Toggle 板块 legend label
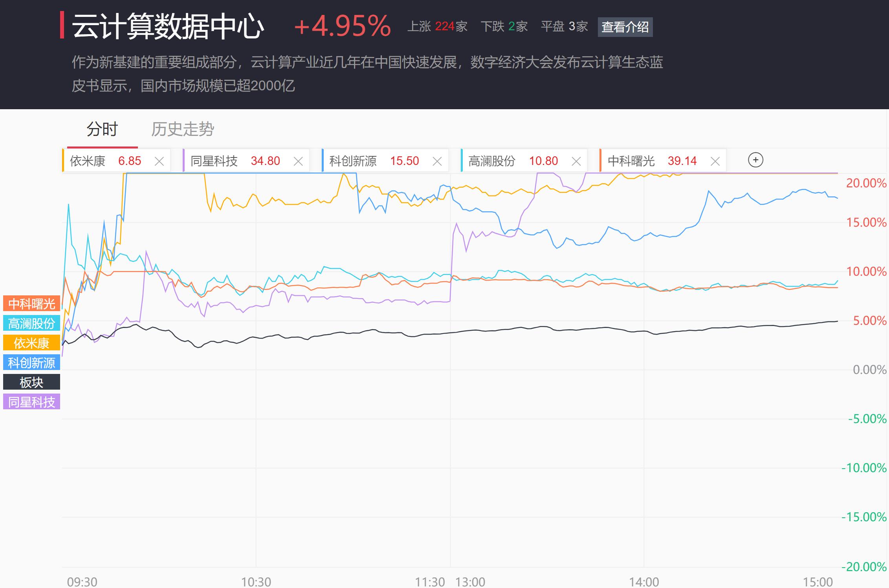 (31, 382)
